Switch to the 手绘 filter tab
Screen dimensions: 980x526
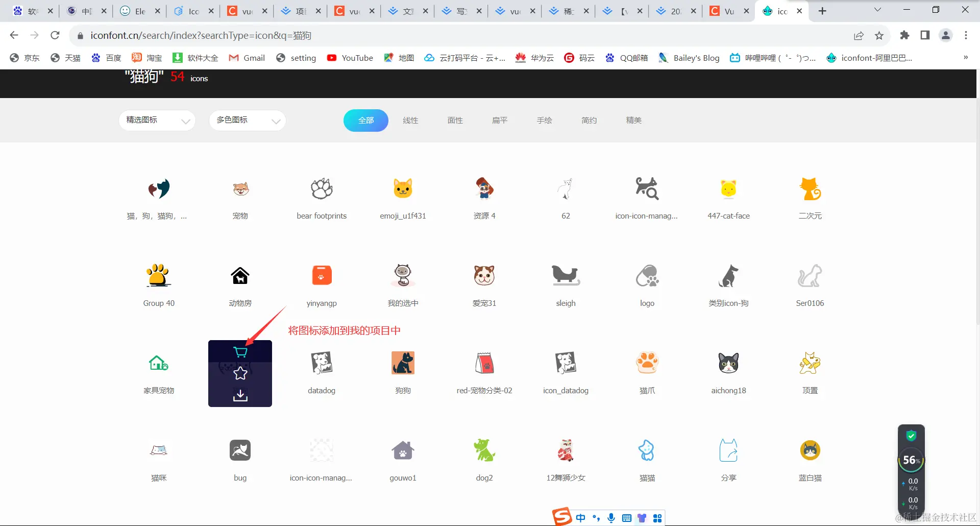pos(545,120)
